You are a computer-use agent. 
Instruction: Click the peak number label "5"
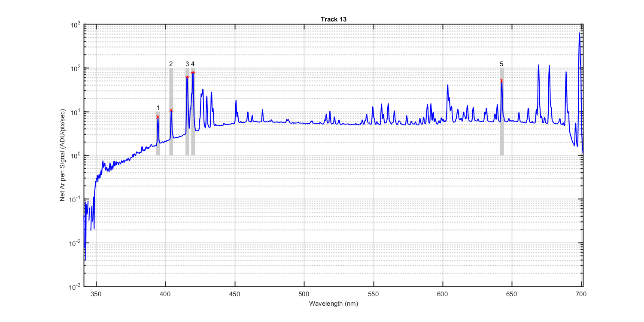point(501,64)
